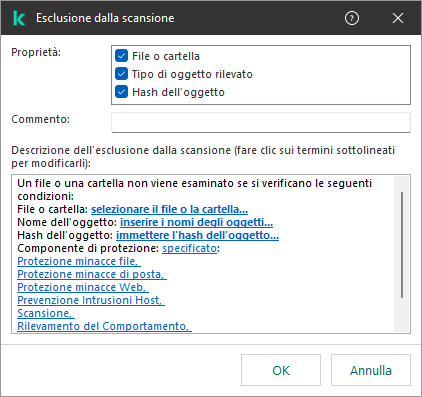The width and height of the screenshot is (422, 397).
Task: Confirm with the OK button
Action: 281,370
